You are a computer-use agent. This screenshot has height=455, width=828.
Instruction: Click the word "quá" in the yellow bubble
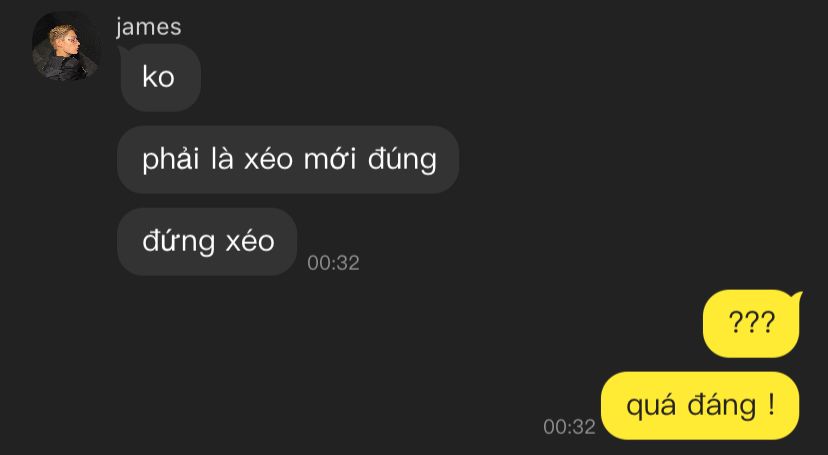point(651,406)
